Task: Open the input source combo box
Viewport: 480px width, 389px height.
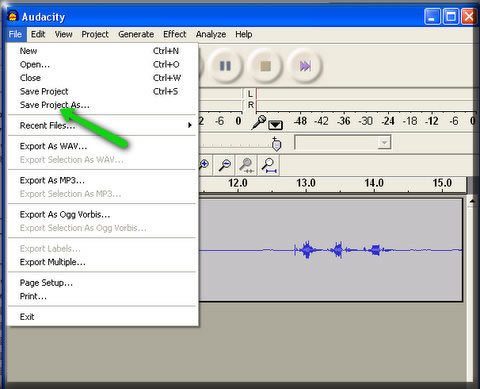Action: tap(342, 143)
